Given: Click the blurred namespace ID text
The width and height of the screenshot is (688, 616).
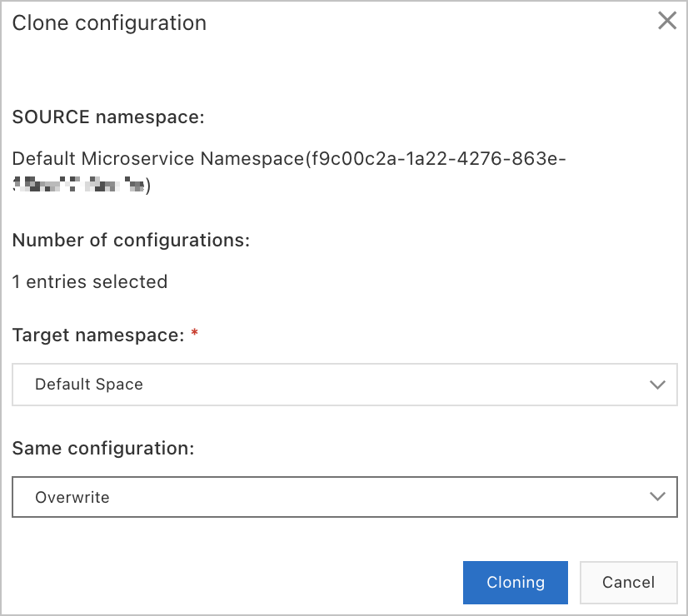Looking at the screenshot, I should click(x=78, y=185).
